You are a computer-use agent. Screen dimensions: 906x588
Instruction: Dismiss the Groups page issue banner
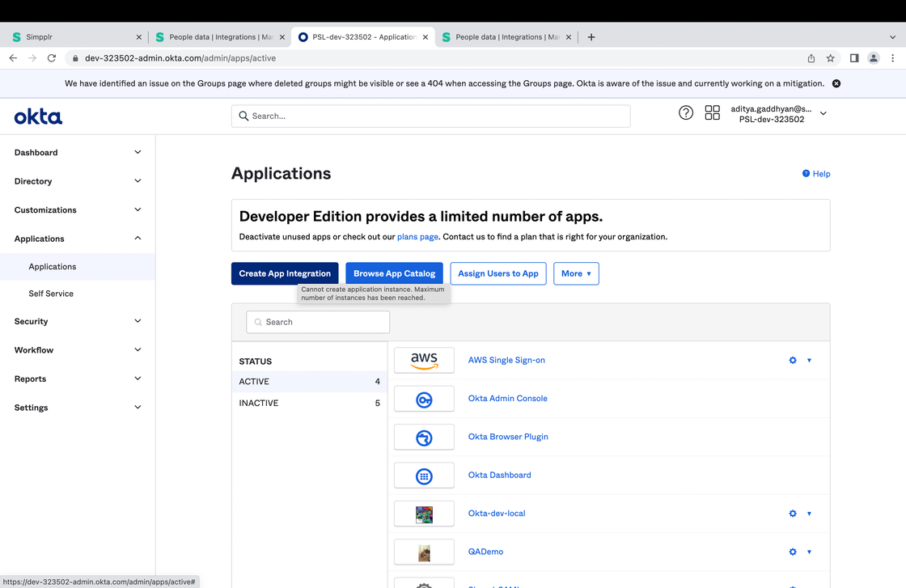pos(836,82)
